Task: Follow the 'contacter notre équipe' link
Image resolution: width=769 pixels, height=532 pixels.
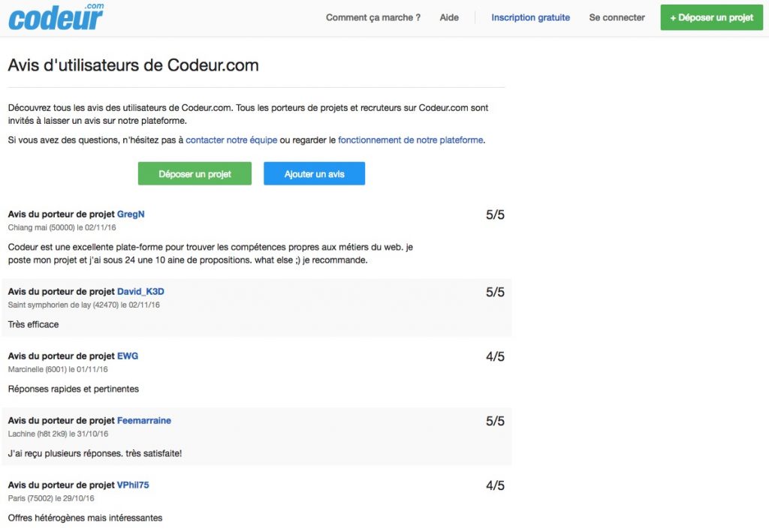Action: point(231,140)
